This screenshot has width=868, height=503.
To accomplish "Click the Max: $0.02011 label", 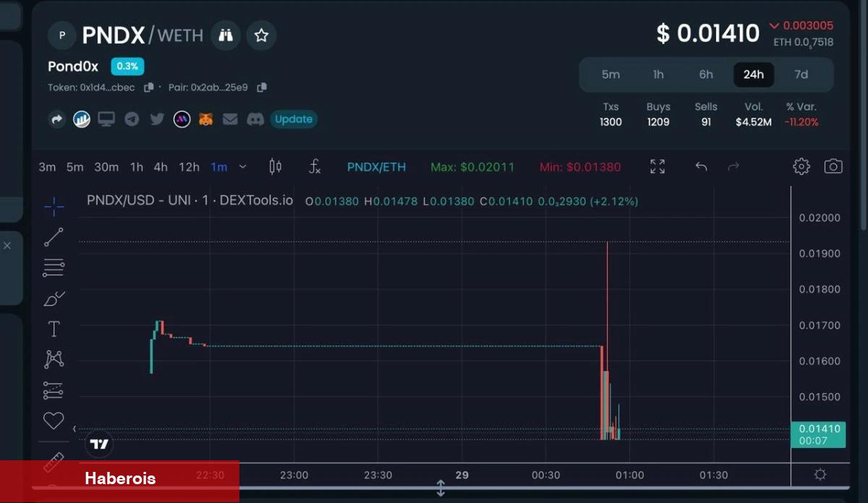I will coord(472,167).
